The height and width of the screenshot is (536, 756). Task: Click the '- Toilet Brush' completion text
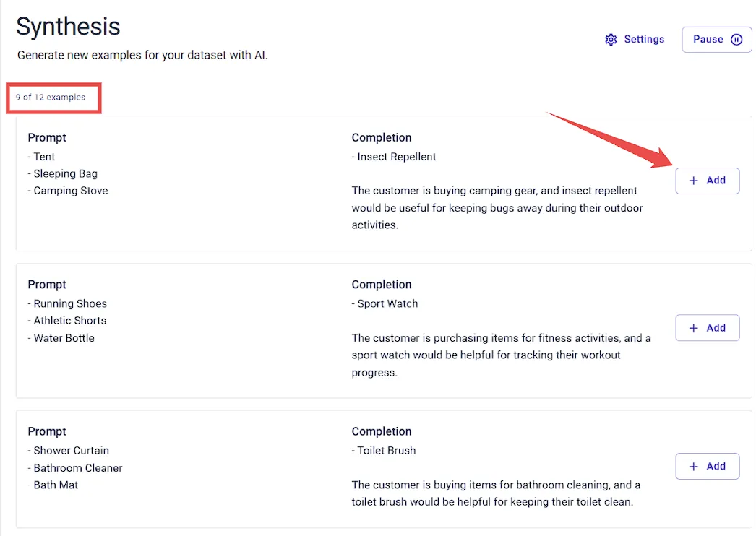384,451
